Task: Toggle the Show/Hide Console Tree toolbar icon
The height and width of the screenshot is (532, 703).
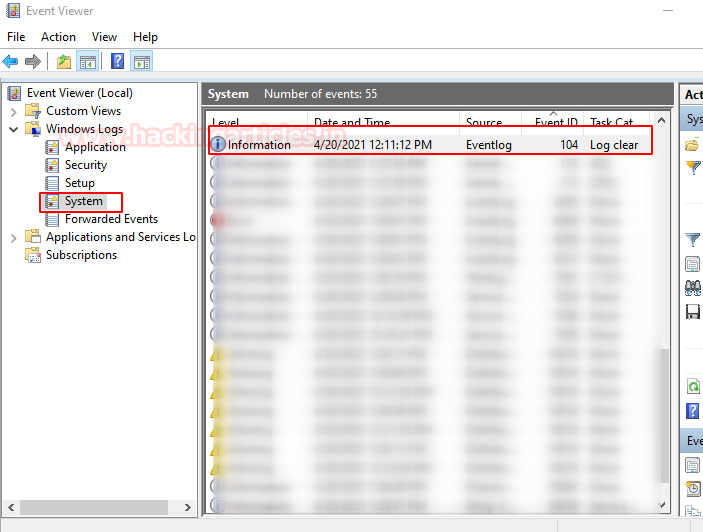Action: pos(87,61)
